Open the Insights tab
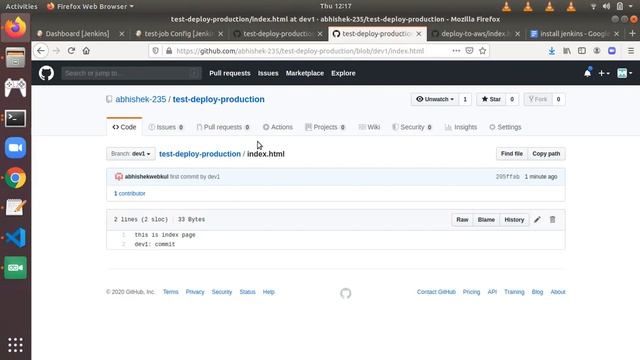Viewport: 640px width, 360px height. pos(460,127)
